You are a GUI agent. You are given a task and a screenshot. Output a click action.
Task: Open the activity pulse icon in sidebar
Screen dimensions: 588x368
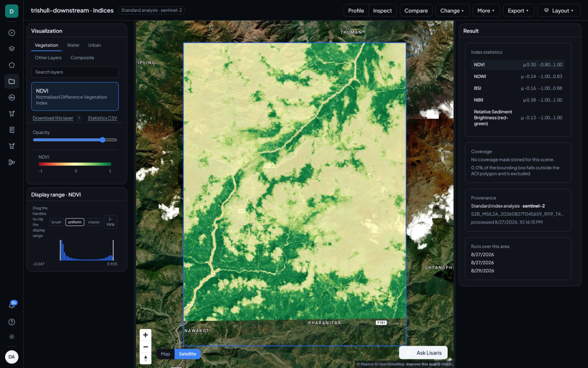[12, 98]
